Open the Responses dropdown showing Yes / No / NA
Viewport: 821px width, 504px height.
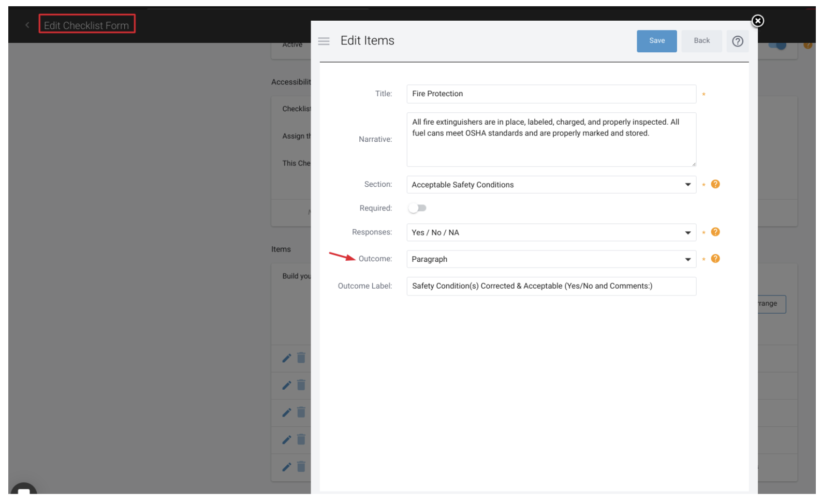click(551, 232)
